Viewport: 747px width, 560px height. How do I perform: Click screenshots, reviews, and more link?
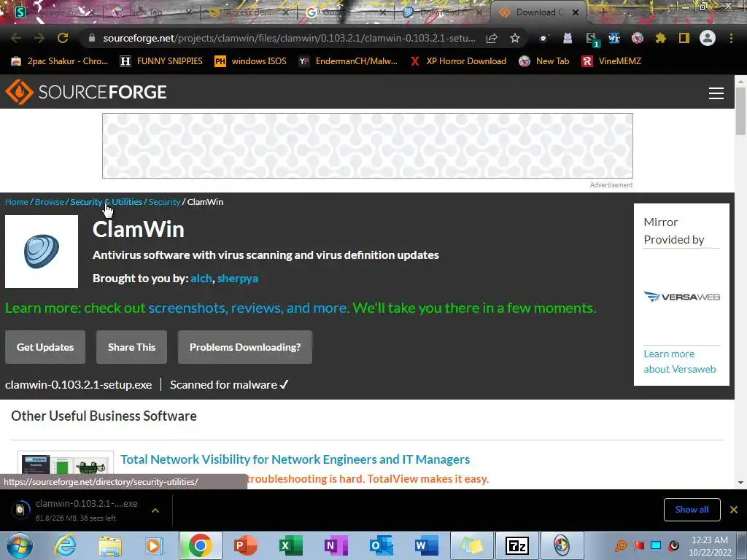coord(248,308)
